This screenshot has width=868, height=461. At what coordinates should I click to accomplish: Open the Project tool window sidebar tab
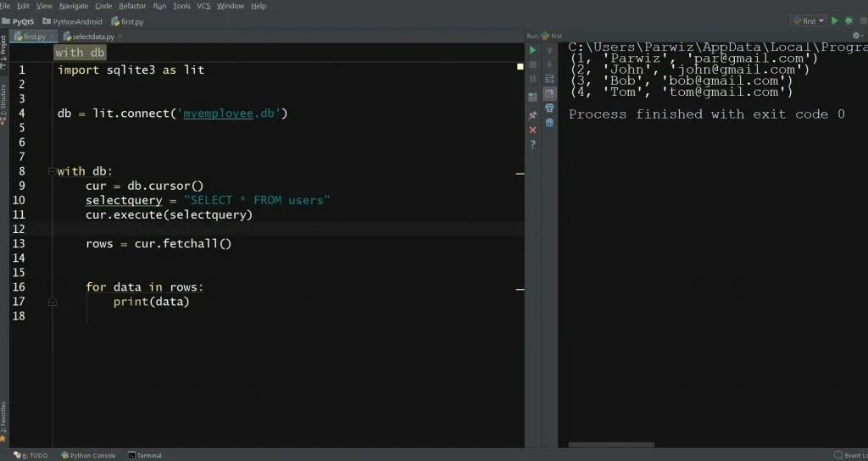(x=3, y=51)
